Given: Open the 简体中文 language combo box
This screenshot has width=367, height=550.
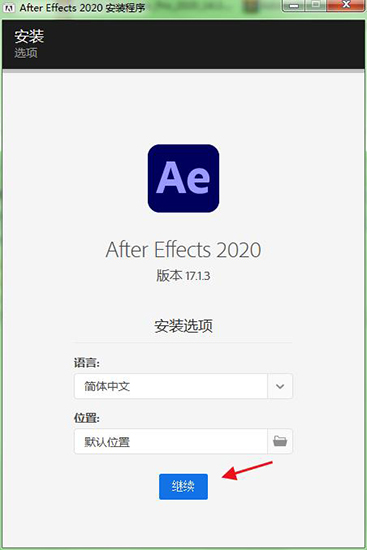Looking at the screenshot, I should tap(183, 386).
